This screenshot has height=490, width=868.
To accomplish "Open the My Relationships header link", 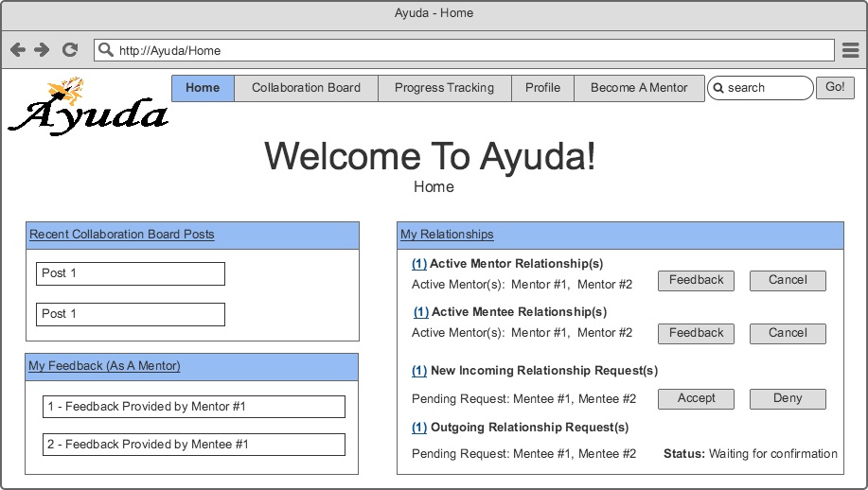I will pyautogui.click(x=447, y=235).
